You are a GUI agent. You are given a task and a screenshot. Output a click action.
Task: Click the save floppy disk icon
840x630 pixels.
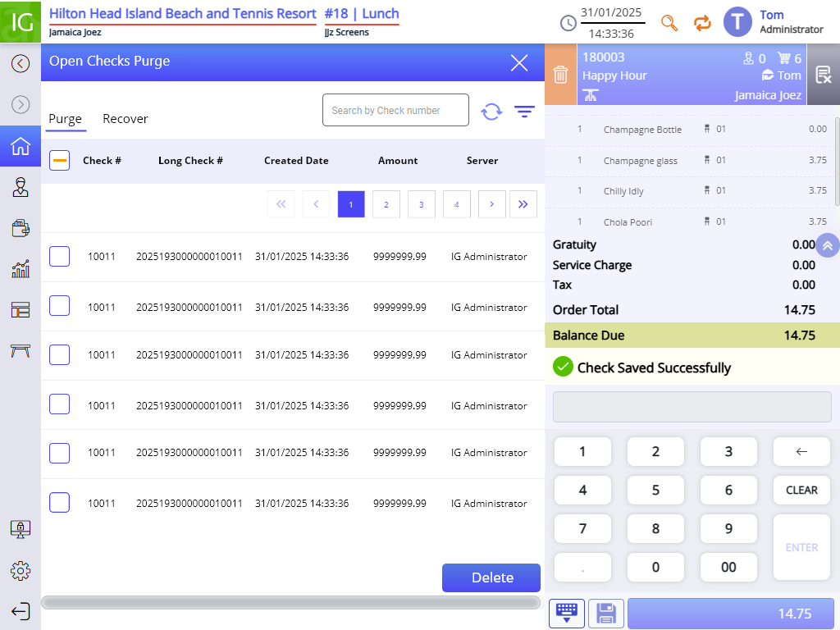(x=606, y=613)
